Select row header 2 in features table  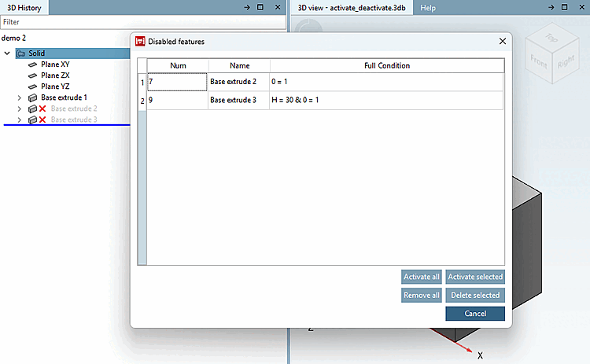click(x=142, y=101)
